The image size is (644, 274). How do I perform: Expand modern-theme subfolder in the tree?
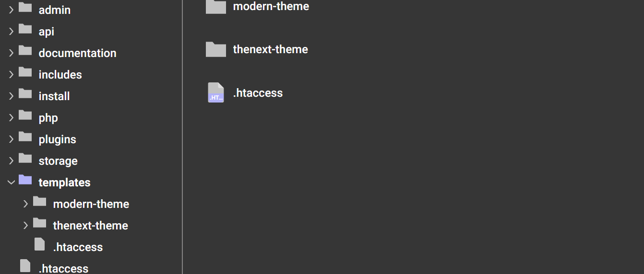tap(25, 204)
